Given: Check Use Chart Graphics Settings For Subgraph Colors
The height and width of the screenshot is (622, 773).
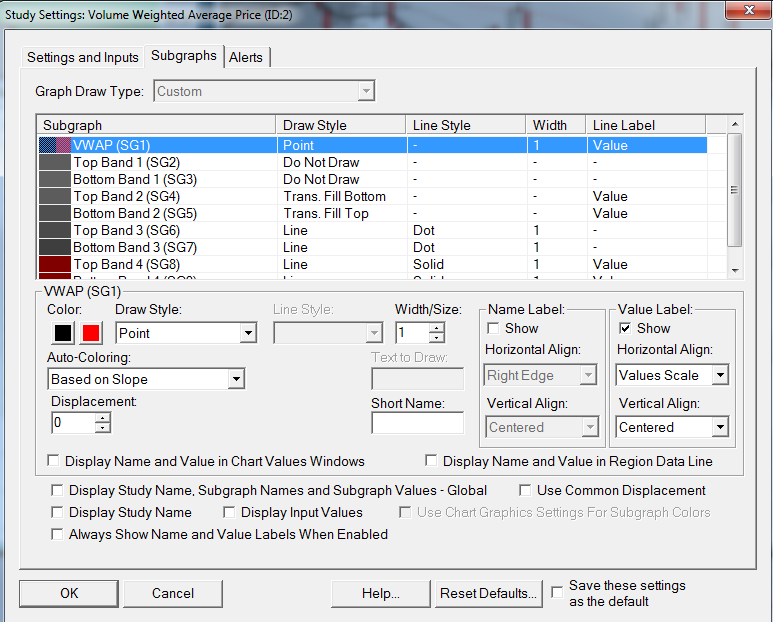Looking at the screenshot, I should [405, 513].
